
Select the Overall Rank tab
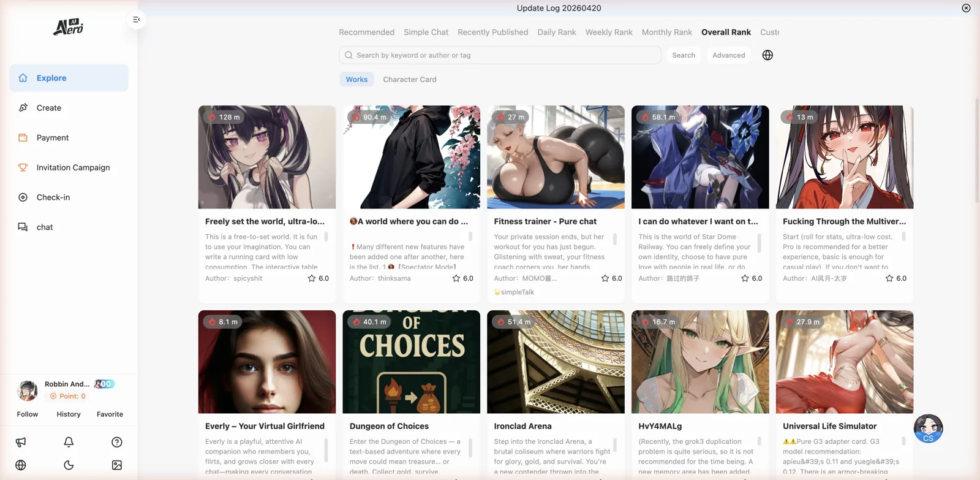coord(726,32)
